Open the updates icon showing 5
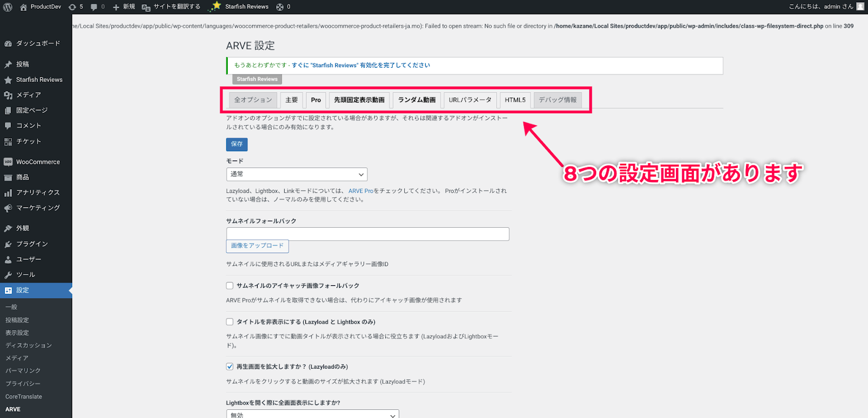Image resolution: width=868 pixels, height=418 pixels. click(x=72, y=7)
